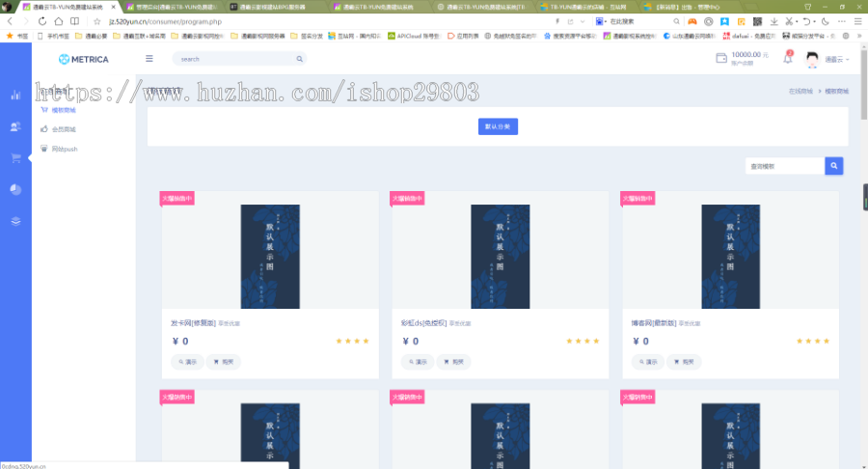Viewport: 868px width, 469px height.
Task: Open the bar chart section in left rail
Action: point(15,96)
